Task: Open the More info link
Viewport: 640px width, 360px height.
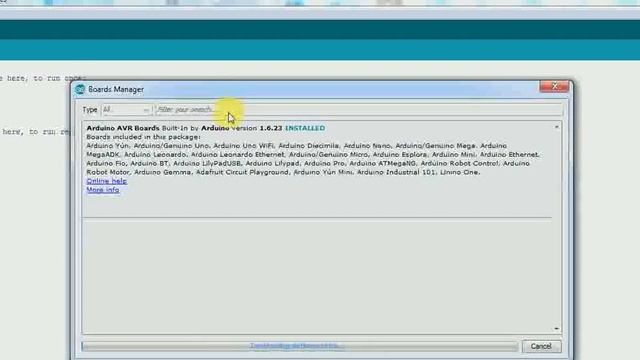Action: [103, 190]
